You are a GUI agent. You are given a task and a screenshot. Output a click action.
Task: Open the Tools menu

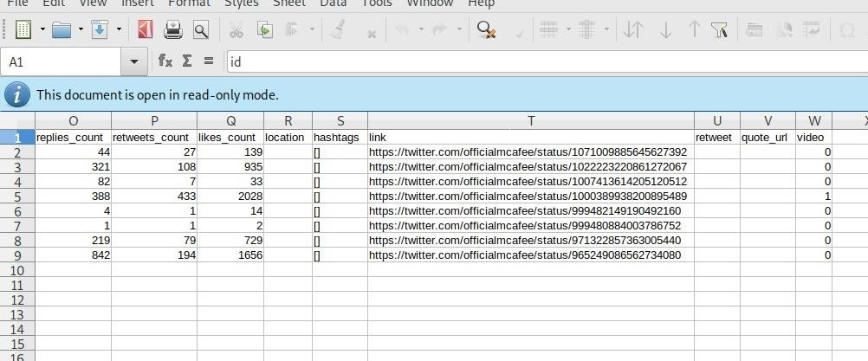(377, 3)
